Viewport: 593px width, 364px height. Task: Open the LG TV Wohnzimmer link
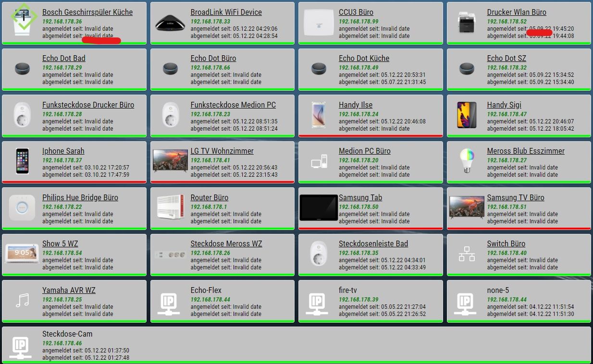[x=222, y=151]
